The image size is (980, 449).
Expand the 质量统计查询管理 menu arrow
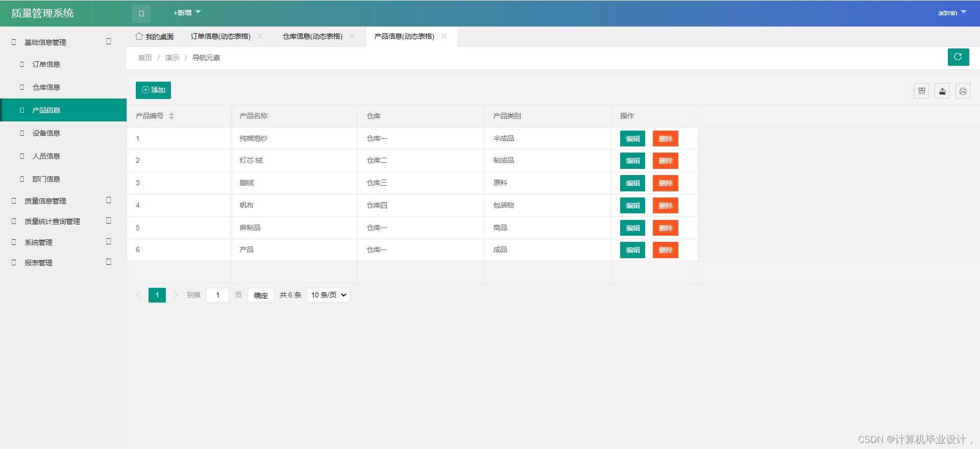point(109,220)
